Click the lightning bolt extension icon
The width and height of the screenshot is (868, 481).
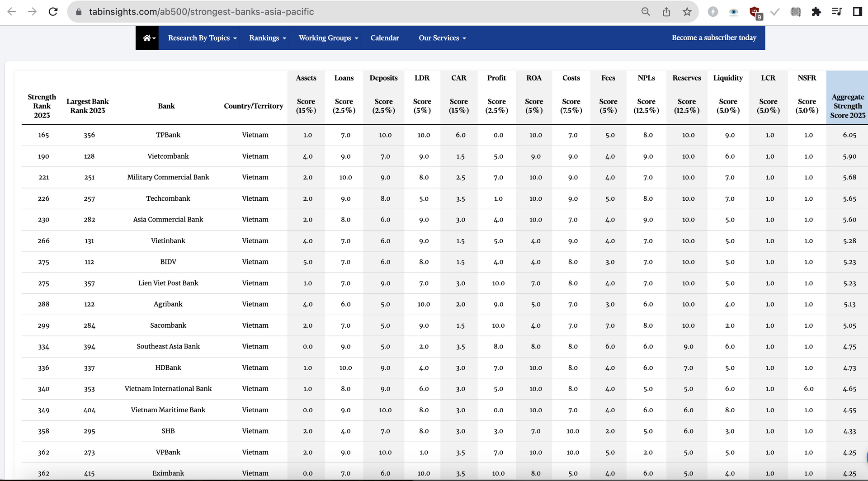[x=713, y=12]
